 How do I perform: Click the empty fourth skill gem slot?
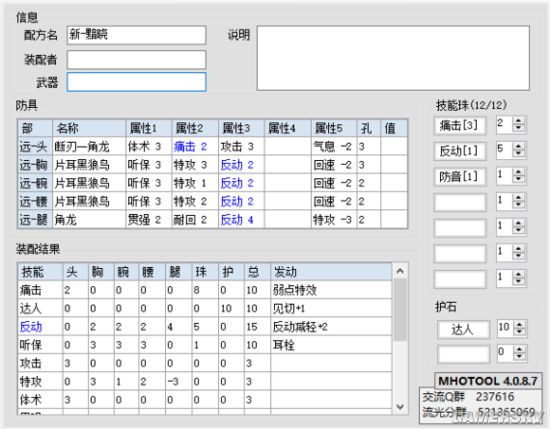pyautogui.click(x=460, y=202)
